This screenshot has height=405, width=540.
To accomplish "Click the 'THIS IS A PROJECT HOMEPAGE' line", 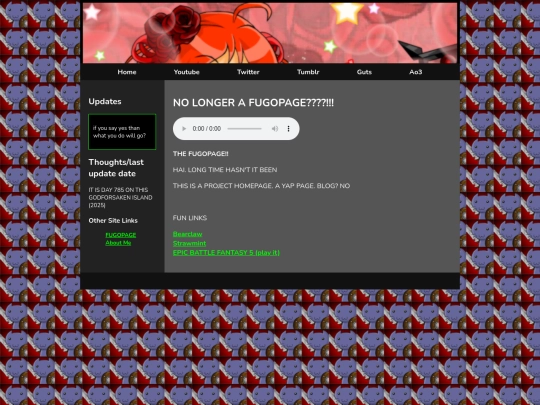I will [261, 186].
